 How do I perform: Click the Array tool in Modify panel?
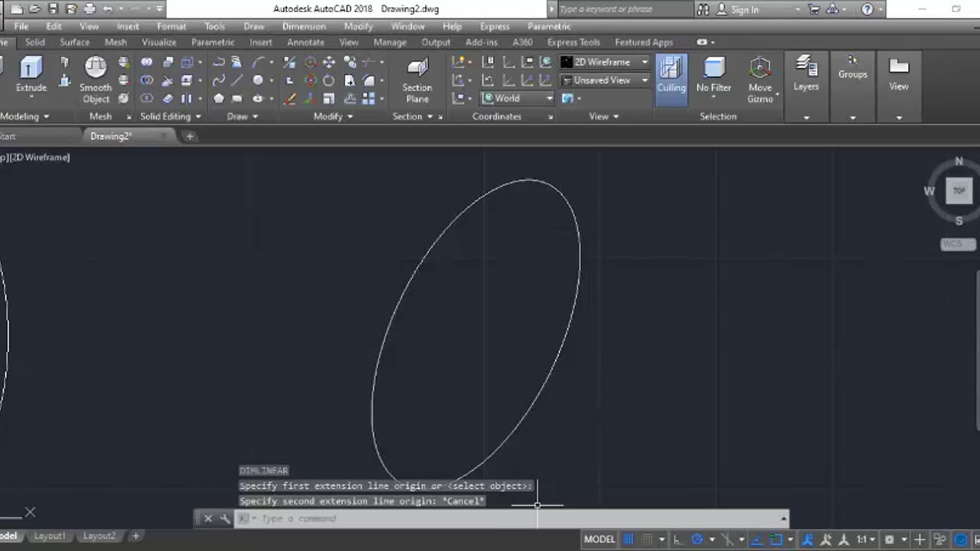point(369,99)
